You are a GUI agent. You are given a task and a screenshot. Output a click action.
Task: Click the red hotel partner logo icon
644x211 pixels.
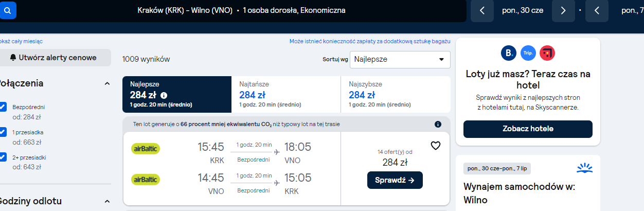click(547, 53)
